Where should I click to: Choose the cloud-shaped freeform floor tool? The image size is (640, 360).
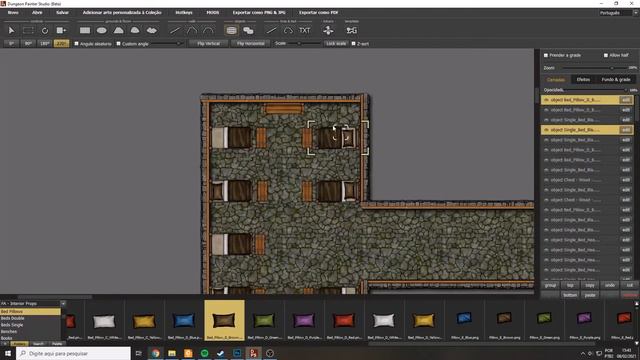(151, 31)
